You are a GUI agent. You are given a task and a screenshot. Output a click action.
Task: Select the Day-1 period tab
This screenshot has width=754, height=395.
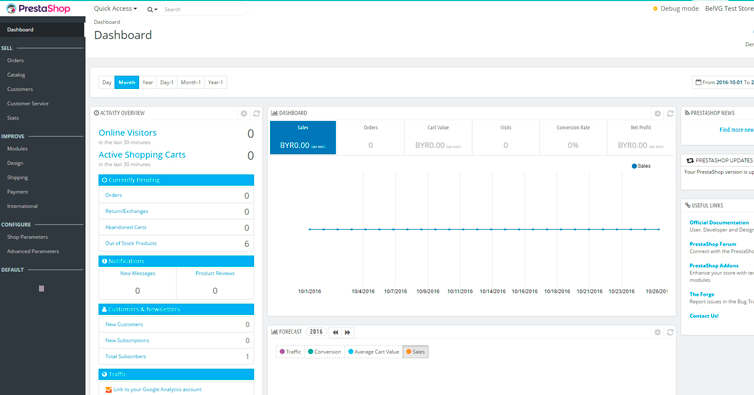[167, 82]
